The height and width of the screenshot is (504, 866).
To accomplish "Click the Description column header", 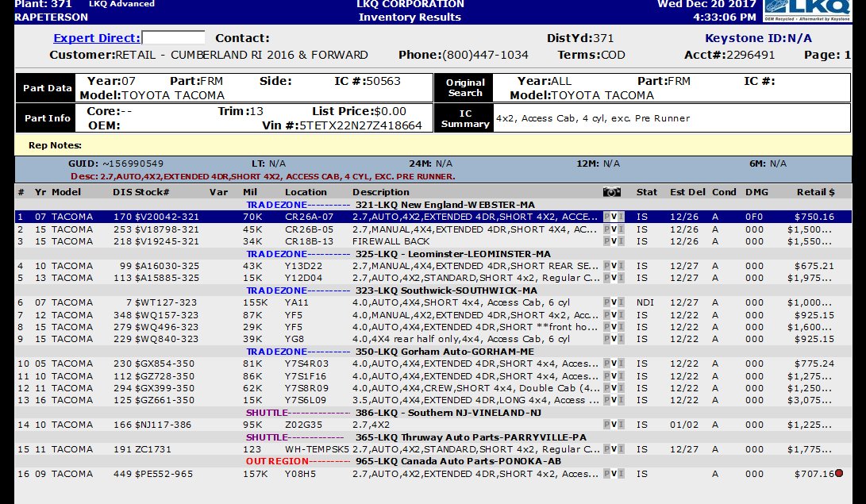I will click(381, 192).
